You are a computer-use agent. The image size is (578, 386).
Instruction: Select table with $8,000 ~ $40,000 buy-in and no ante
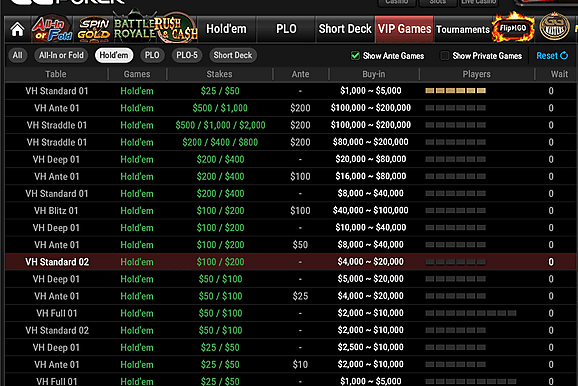[x=290, y=194]
